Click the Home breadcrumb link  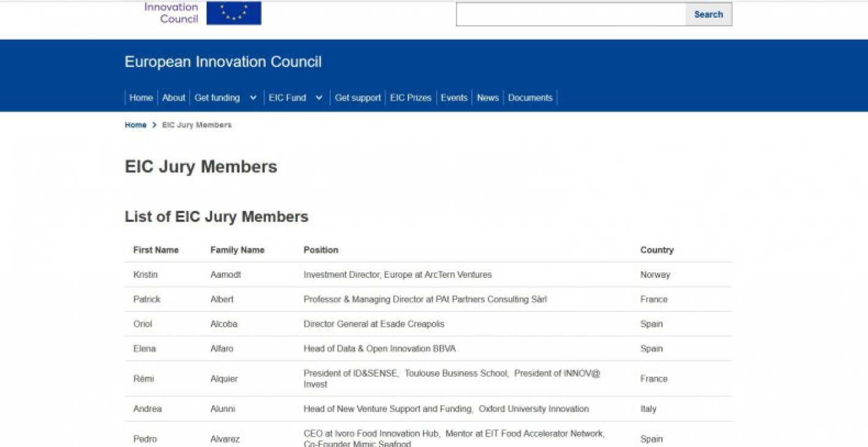point(136,125)
